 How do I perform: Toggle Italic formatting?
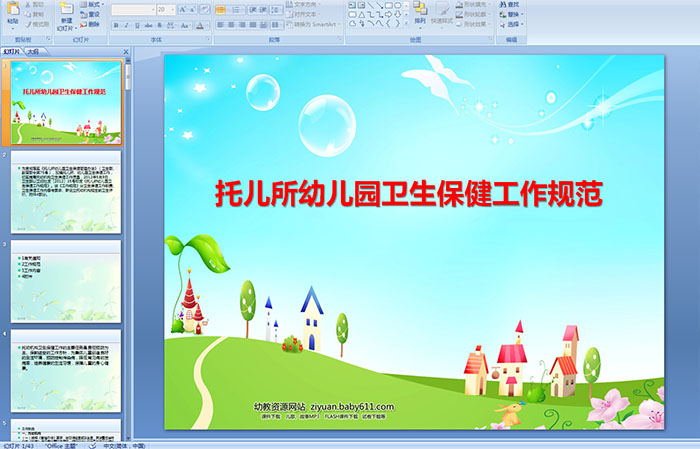click(x=126, y=25)
